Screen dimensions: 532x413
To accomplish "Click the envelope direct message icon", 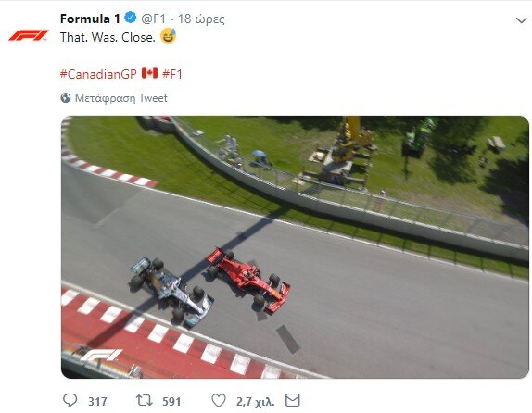I will pos(293,400).
